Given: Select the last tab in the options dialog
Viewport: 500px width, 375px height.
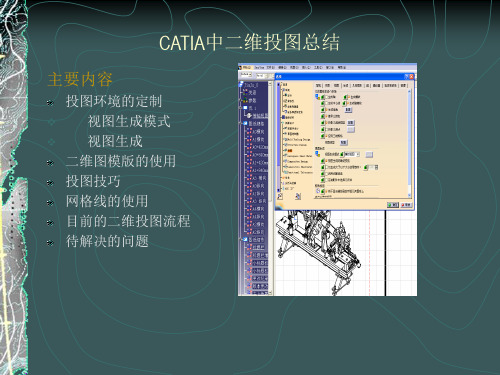Looking at the screenshot, I should [403, 85].
